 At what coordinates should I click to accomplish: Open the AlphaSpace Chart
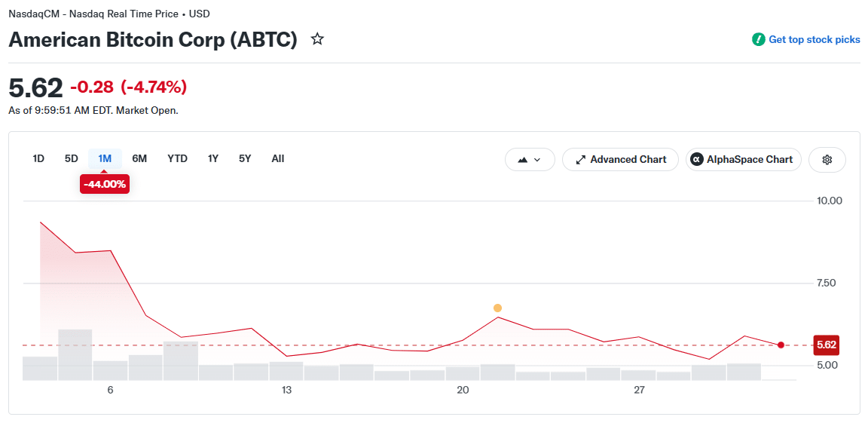[x=744, y=159]
